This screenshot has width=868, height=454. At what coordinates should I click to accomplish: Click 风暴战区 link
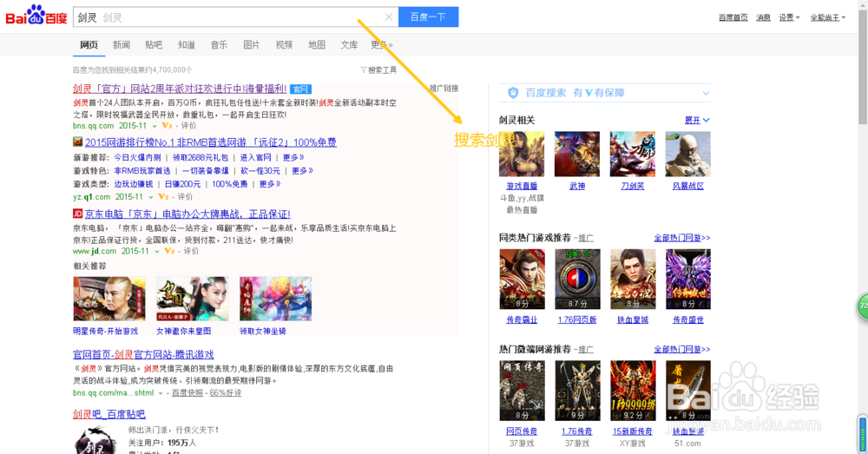(687, 186)
